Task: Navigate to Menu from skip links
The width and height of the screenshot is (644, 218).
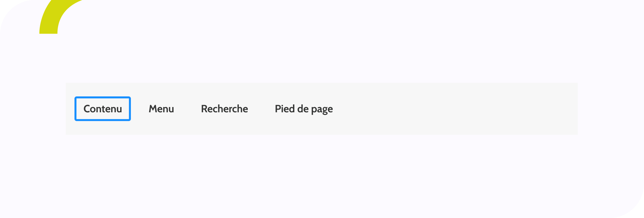Action: [161, 109]
